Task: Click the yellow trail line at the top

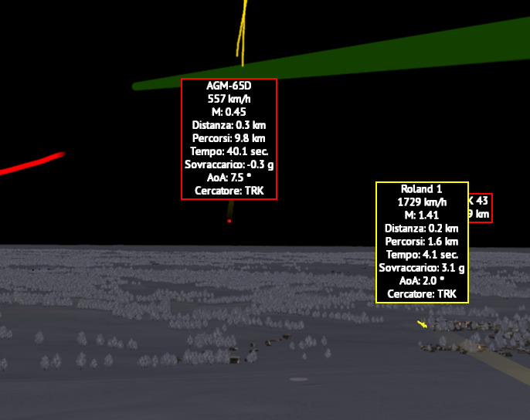Action: (243, 35)
